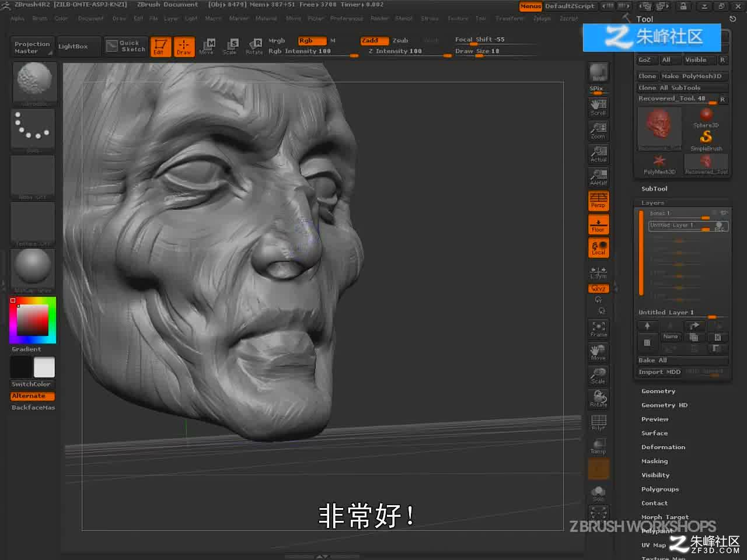Select the Rotate icon in top shelf
The height and width of the screenshot is (560, 747).
point(254,46)
